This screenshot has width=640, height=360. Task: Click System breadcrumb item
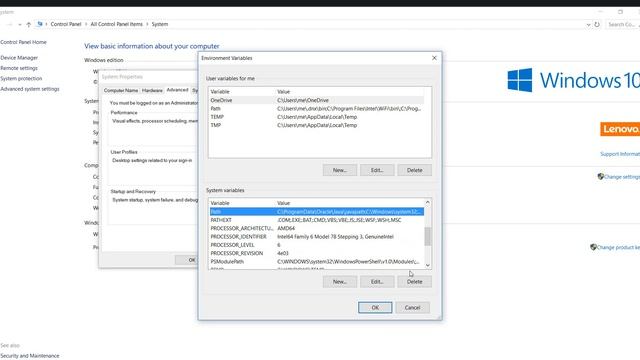(x=160, y=24)
